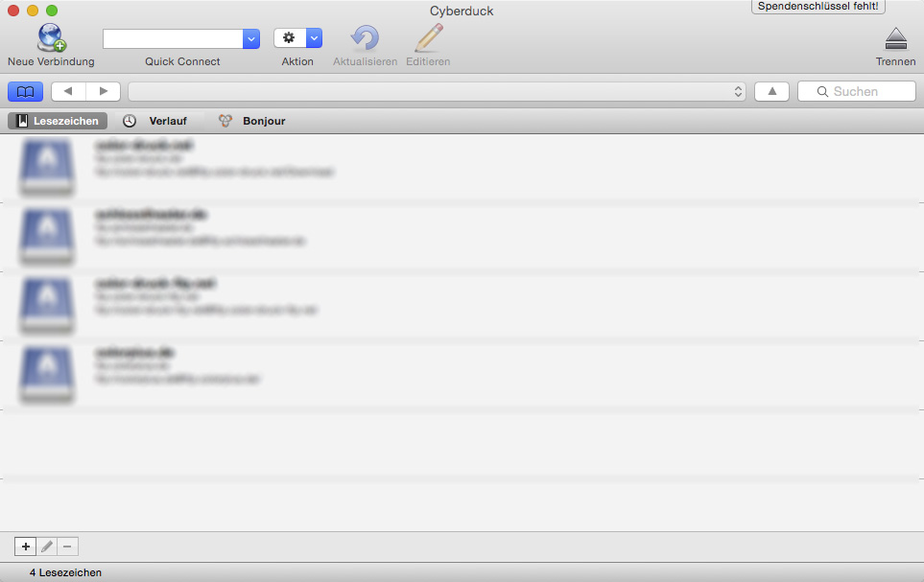This screenshot has height=582, width=924.
Task: Click the Suchen search field
Action: (x=856, y=91)
